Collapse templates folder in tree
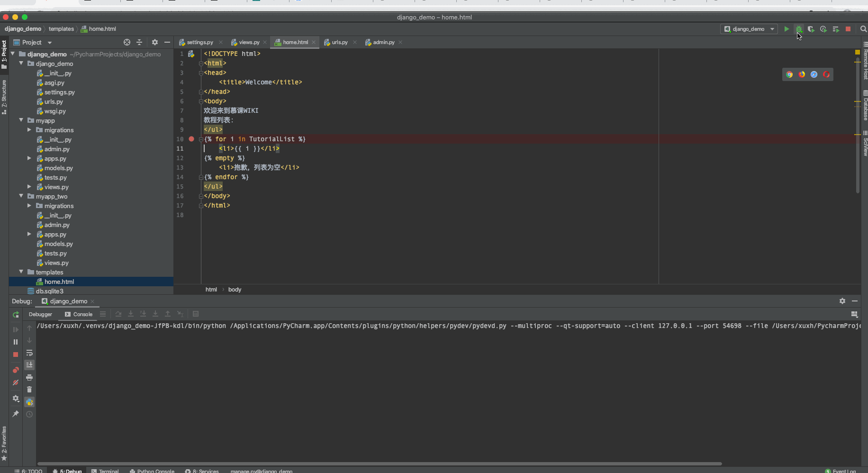The width and height of the screenshot is (868, 473). [x=21, y=272]
